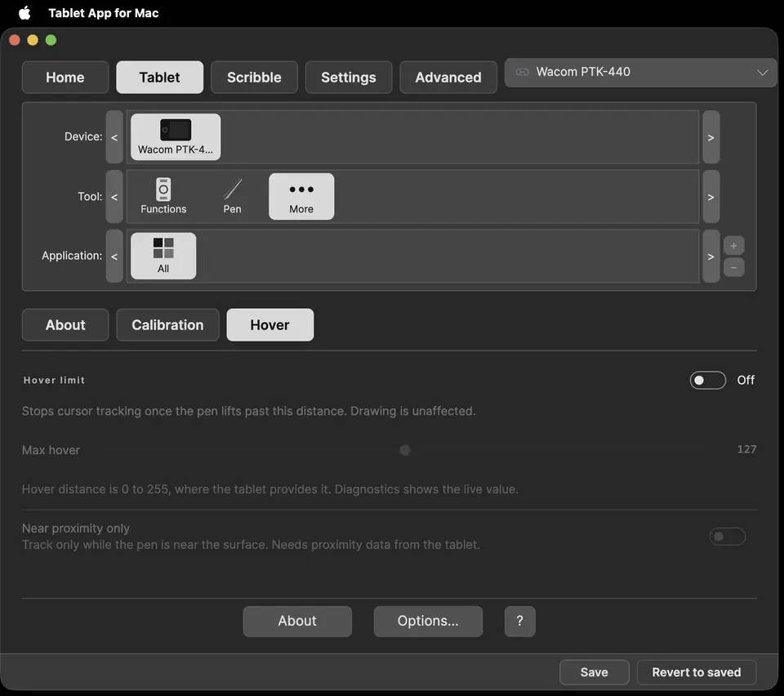Click the bottom About button

(x=297, y=621)
